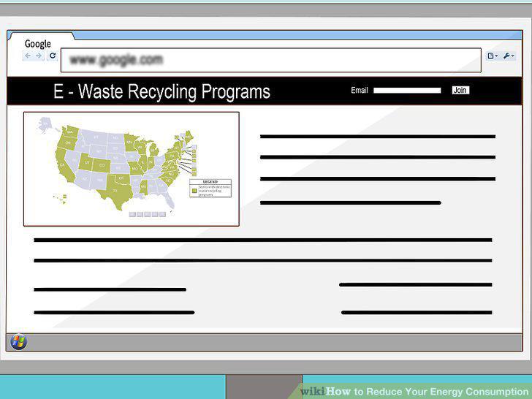Click the browser back arrow
The width and height of the screenshot is (532, 399).
(x=28, y=56)
